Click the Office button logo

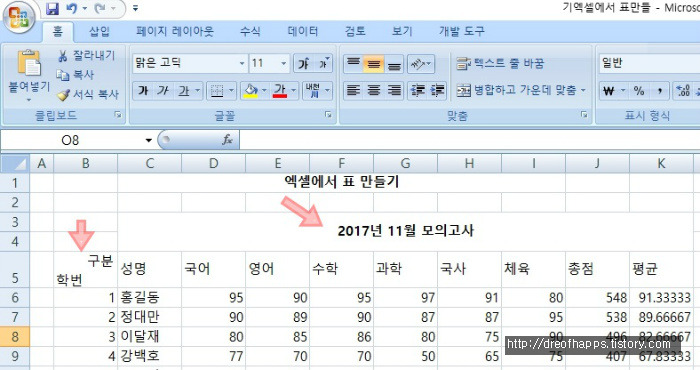pos(19,17)
